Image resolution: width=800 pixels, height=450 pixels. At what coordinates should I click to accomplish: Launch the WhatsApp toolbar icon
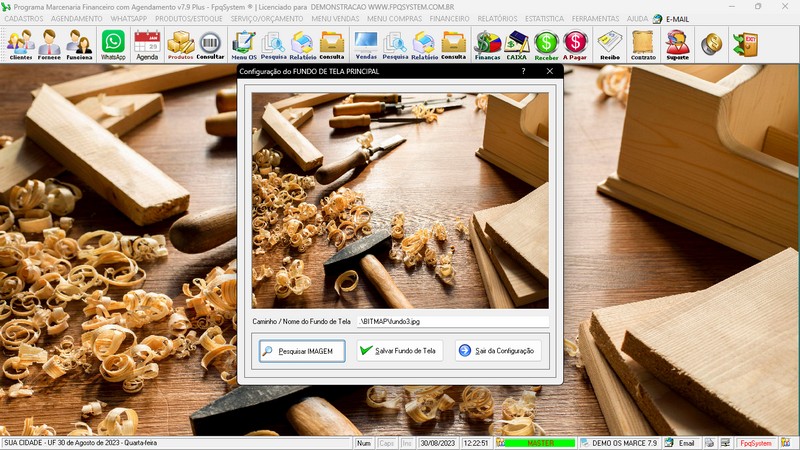[x=113, y=44]
